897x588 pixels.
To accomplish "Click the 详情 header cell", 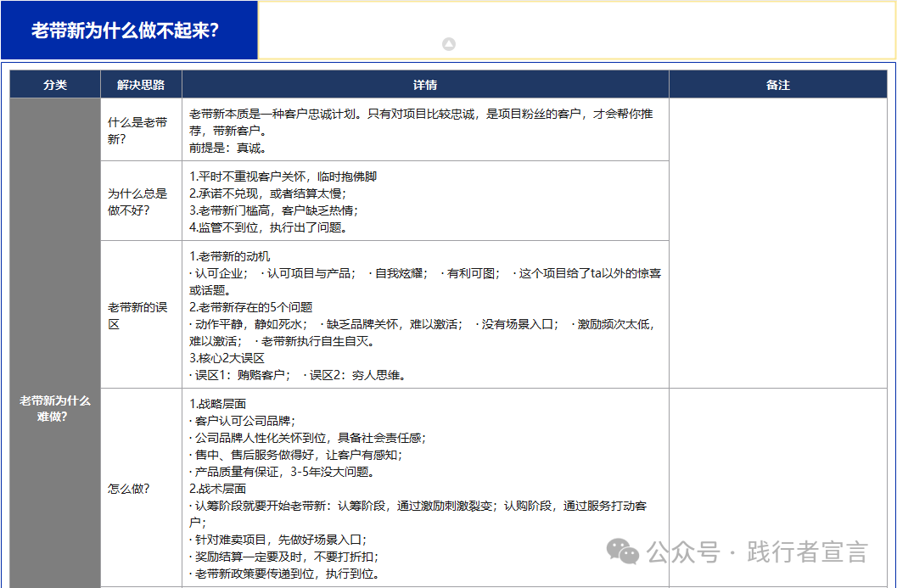I will tap(427, 85).
